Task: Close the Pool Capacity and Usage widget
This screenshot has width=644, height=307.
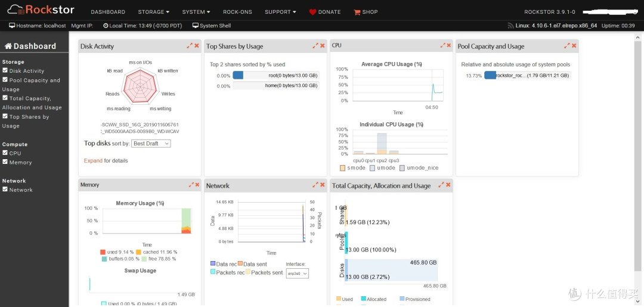Action: pyautogui.click(x=574, y=45)
